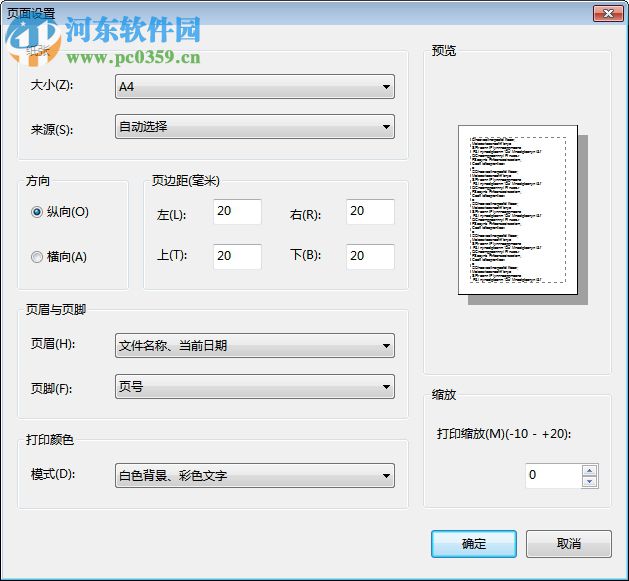Click the left margin 左(L) input field
This screenshot has width=629, height=581.
pos(237,211)
